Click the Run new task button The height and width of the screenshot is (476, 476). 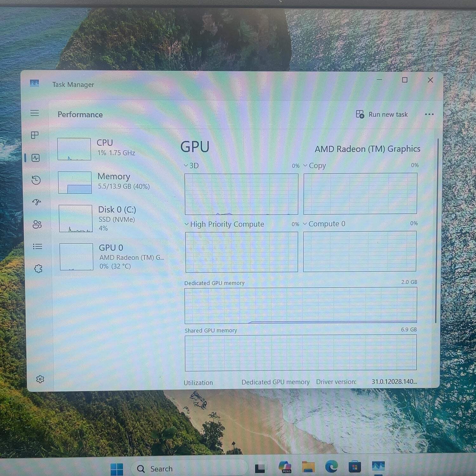click(382, 114)
